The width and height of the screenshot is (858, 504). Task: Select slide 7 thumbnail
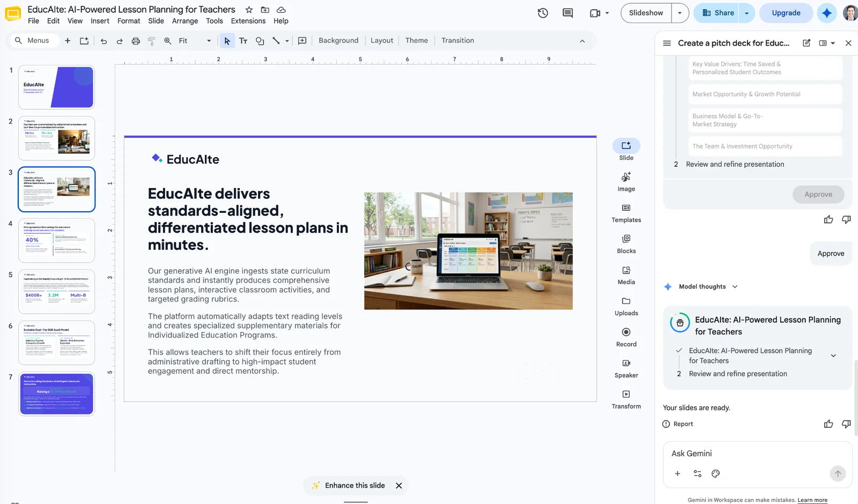tap(56, 394)
